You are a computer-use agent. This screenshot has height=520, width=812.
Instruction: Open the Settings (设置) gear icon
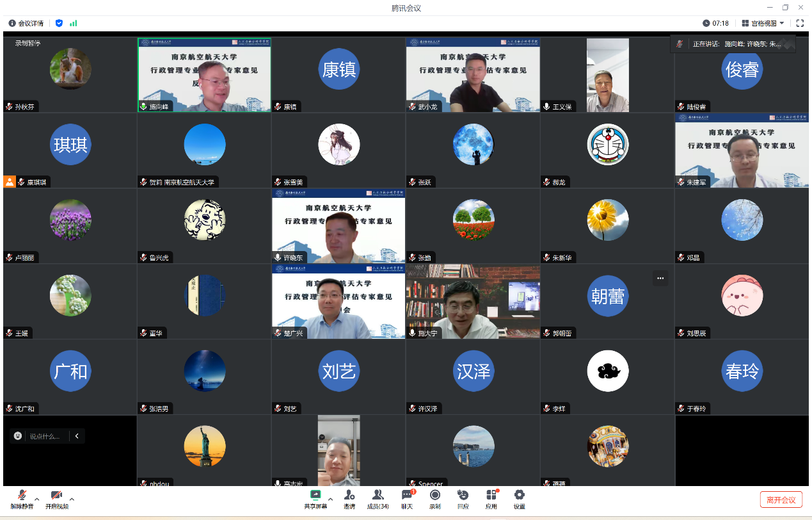click(x=519, y=495)
